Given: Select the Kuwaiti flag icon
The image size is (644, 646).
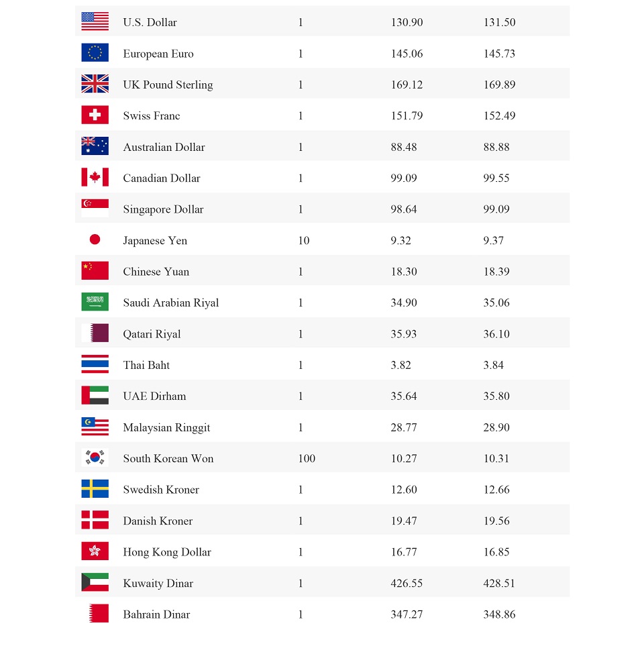Looking at the screenshot, I should (95, 582).
